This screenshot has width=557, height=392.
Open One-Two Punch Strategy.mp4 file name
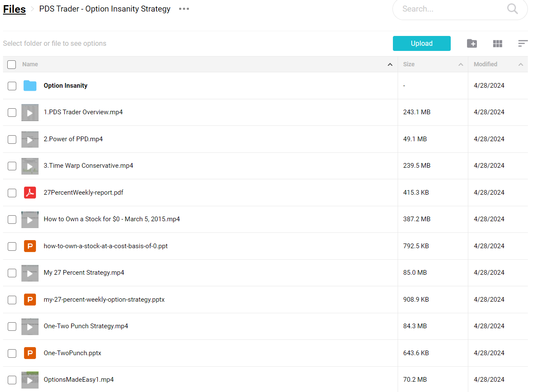coord(86,326)
